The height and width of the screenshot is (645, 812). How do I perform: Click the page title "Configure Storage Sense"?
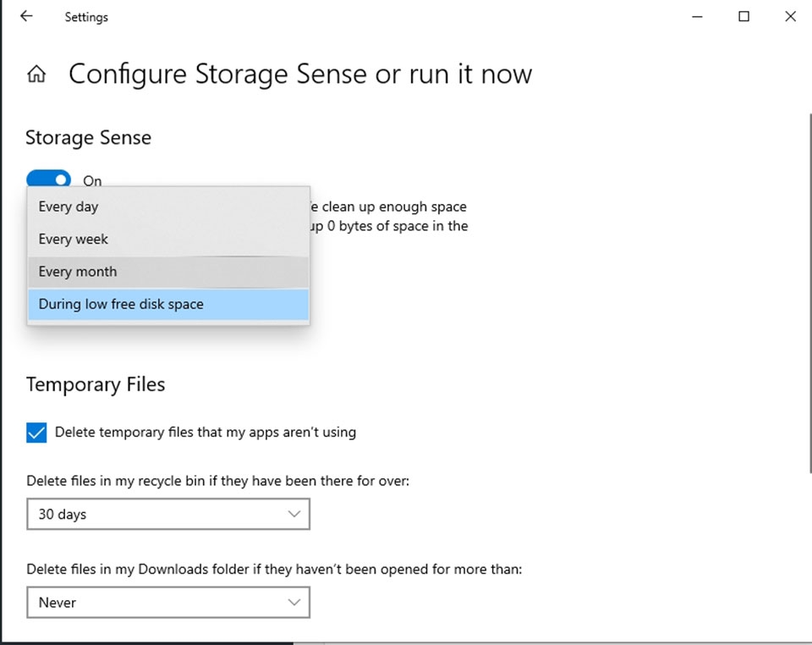tap(300, 74)
